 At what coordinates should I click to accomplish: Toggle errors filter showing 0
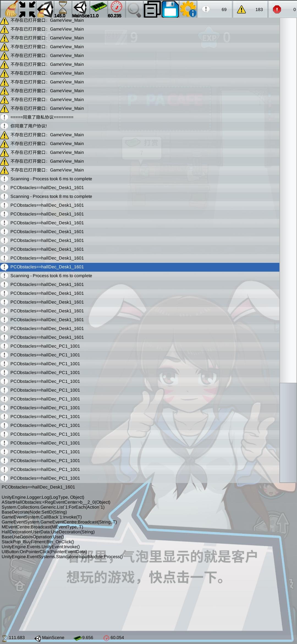283,9
